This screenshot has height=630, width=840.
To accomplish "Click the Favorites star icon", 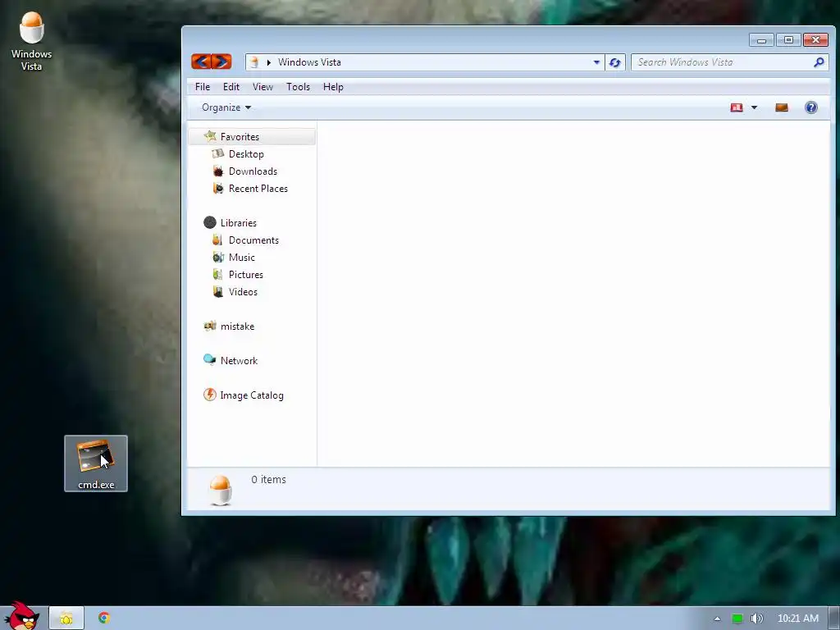I will (210, 137).
